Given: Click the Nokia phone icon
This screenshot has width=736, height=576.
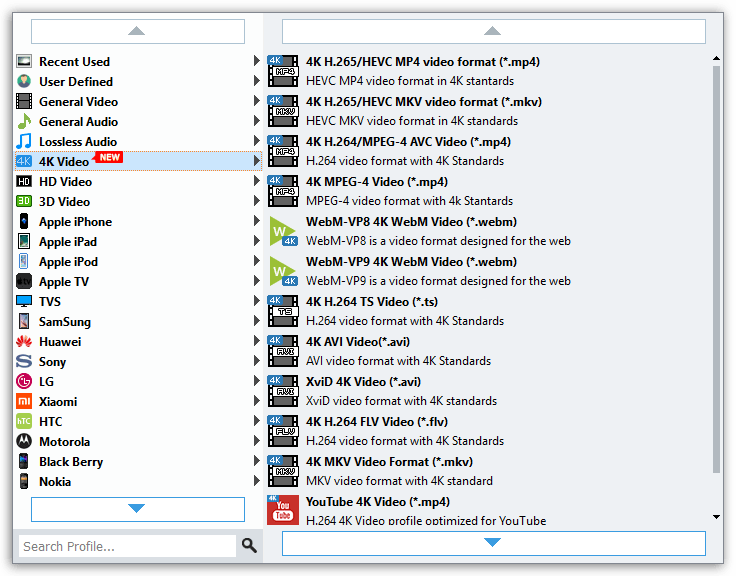Looking at the screenshot, I should point(24,481).
